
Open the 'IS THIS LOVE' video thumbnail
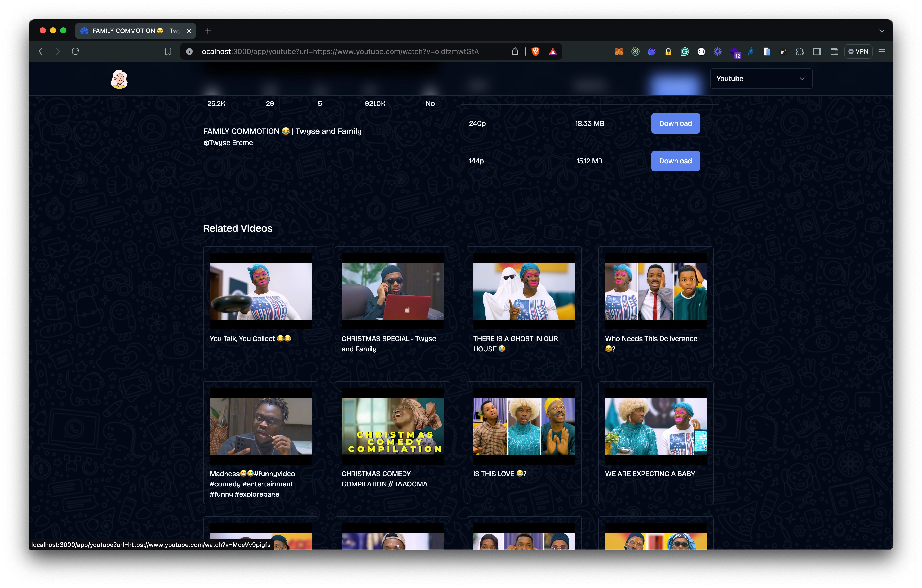click(524, 426)
